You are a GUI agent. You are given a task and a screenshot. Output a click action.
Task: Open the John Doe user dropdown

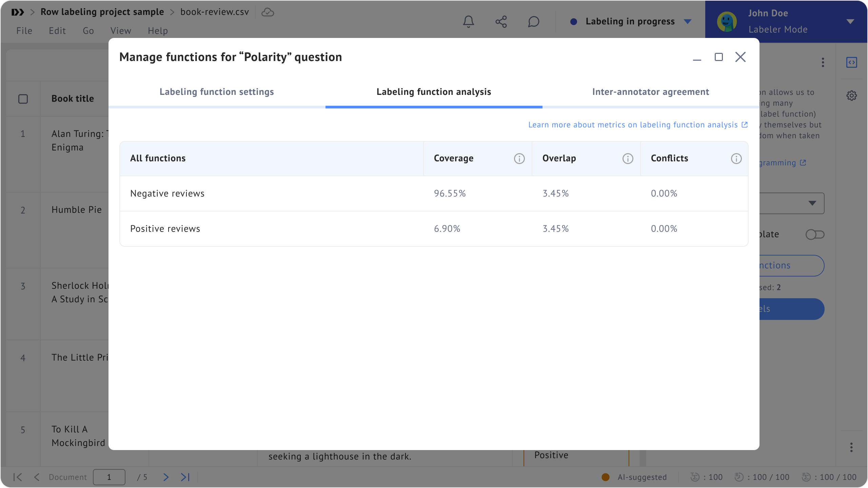coord(850,22)
